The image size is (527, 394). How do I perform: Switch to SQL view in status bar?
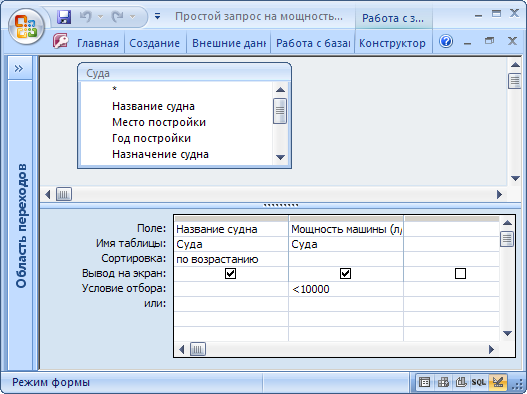pos(479,382)
